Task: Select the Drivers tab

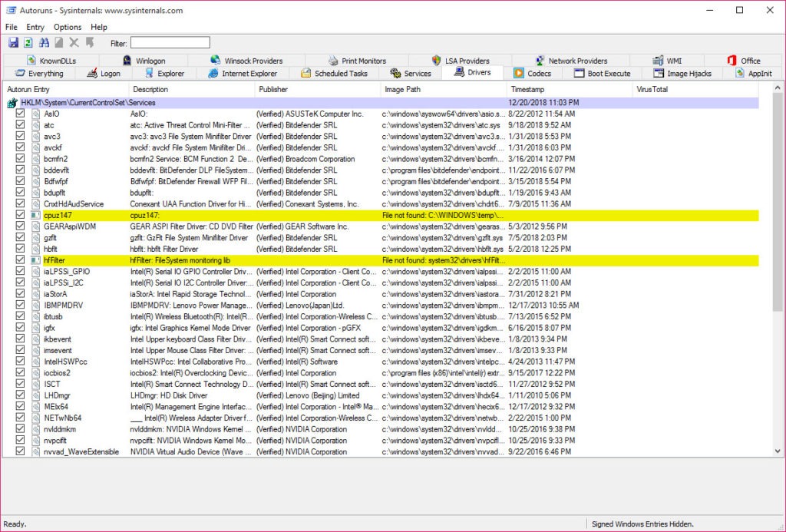Action: [472, 72]
